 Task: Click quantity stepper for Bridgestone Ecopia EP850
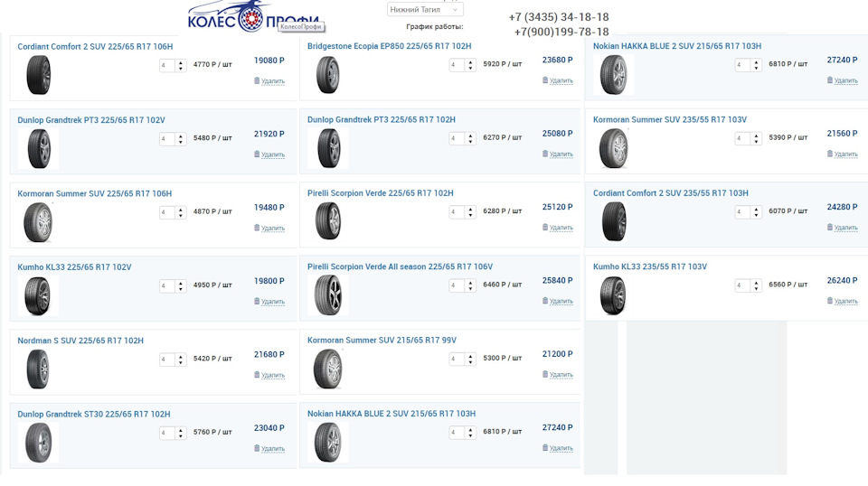pos(470,65)
